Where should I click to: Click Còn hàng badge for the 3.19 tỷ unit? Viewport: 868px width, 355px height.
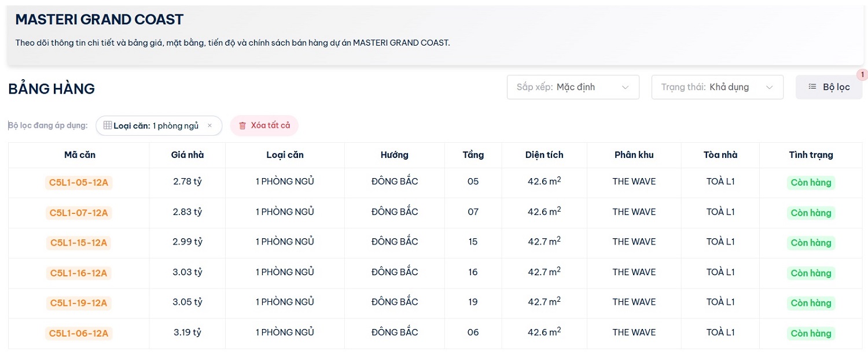pyautogui.click(x=811, y=333)
